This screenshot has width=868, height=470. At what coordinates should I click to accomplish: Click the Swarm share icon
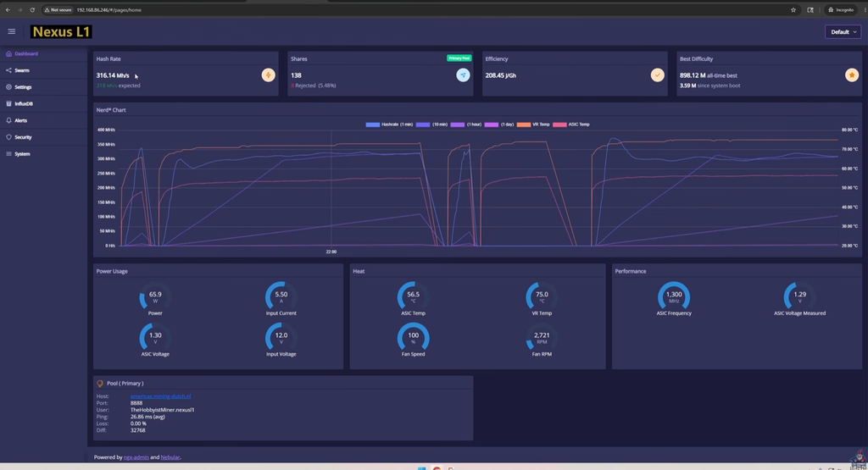coord(8,70)
